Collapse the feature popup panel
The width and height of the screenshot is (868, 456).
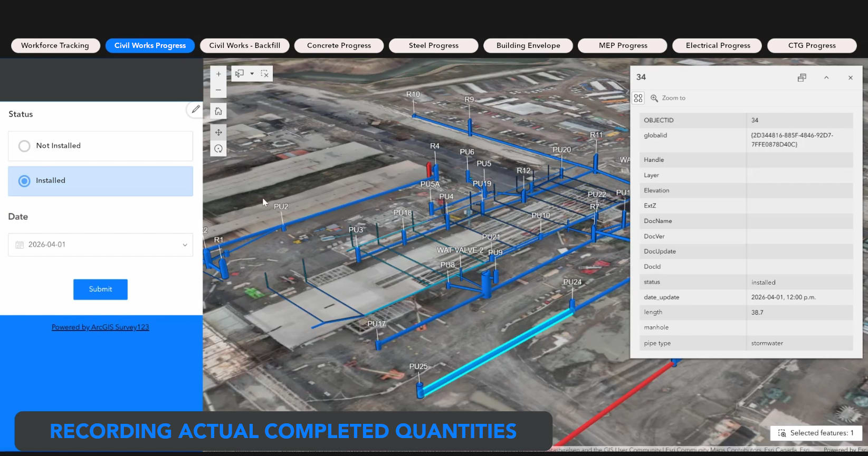826,77
